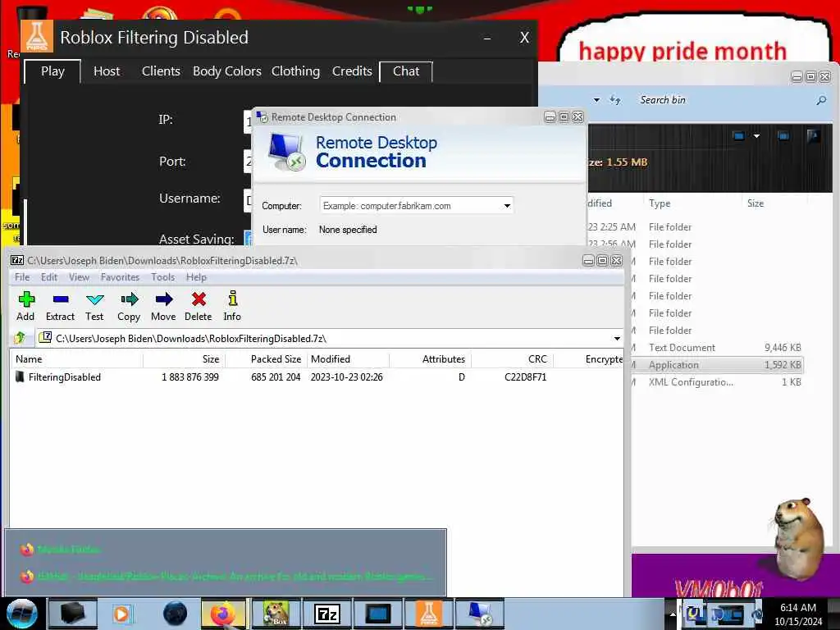840x630 pixels.
Task: Select the FilteringDisabled row in 7-Zip
Action: pos(316,377)
